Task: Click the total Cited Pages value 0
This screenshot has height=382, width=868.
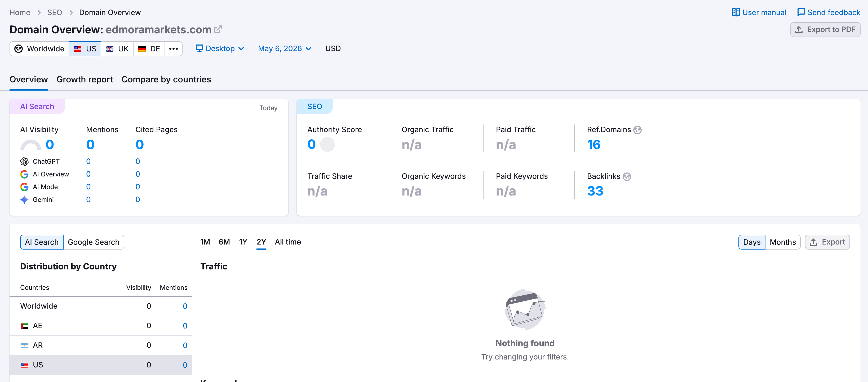Action: pos(139,145)
